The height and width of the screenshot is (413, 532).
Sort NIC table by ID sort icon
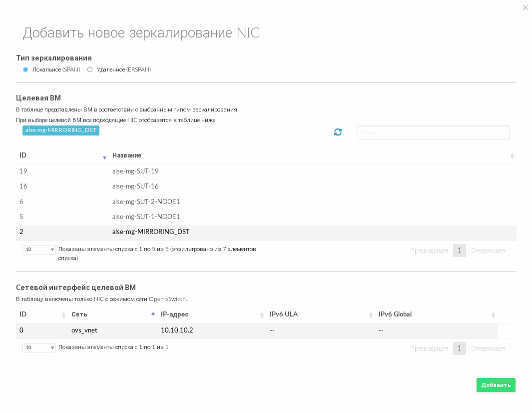[x=63, y=315]
